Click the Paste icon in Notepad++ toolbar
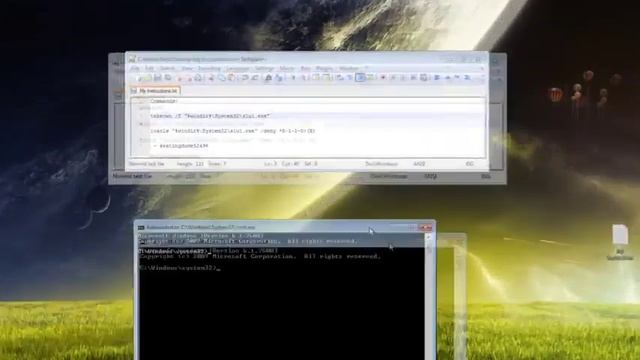 (231, 78)
